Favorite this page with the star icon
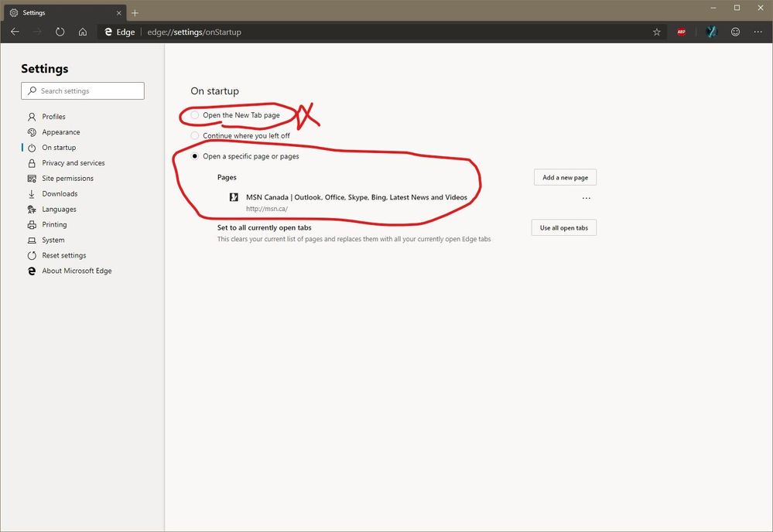773x532 pixels. pyautogui.click(x=657, y=32)
